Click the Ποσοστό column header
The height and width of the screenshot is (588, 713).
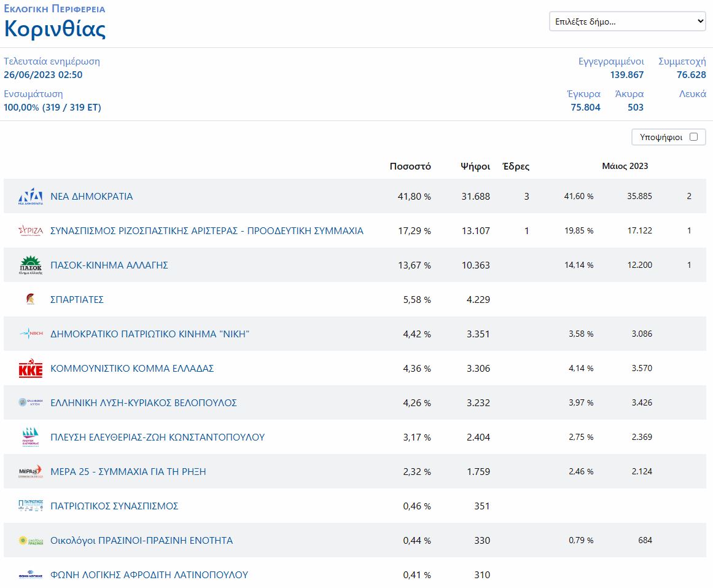(x=410, y=167)
